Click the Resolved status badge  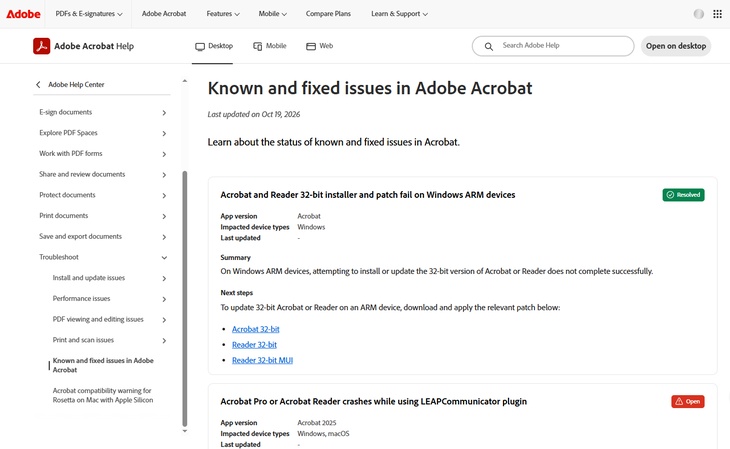coord(683,195)
